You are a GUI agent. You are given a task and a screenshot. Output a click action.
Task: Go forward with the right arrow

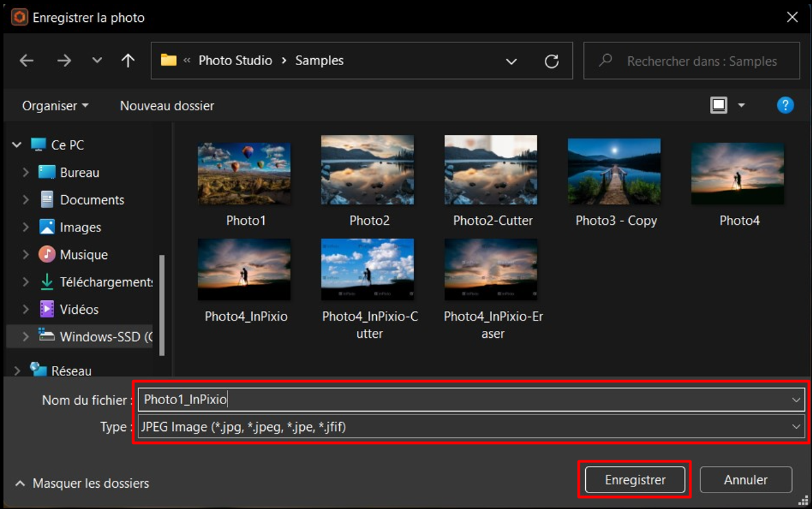[64, 60]
